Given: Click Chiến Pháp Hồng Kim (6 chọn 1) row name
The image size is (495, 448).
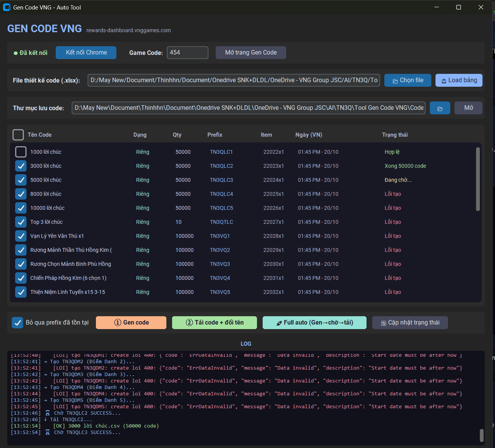Looking at the screenshot, I should (x=68, y=278).
